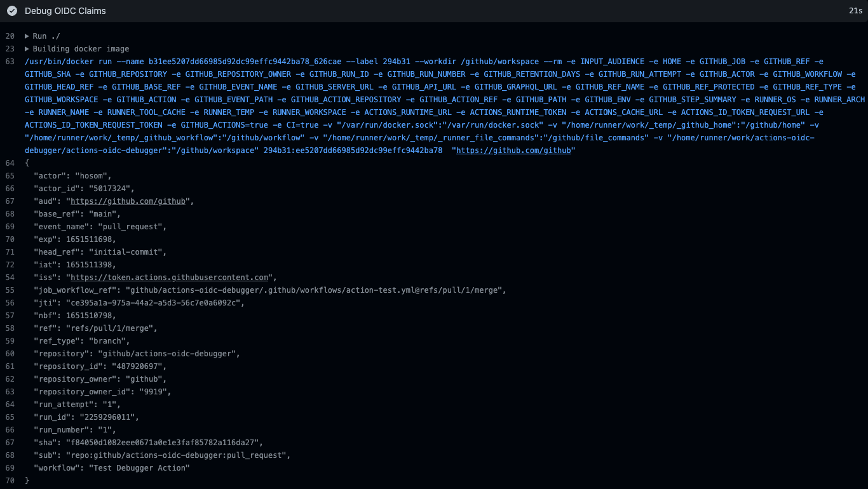This screenshot has width=868, height=489.
Task: Expand the 'Building docker image' log group
Action: (77, 49)
